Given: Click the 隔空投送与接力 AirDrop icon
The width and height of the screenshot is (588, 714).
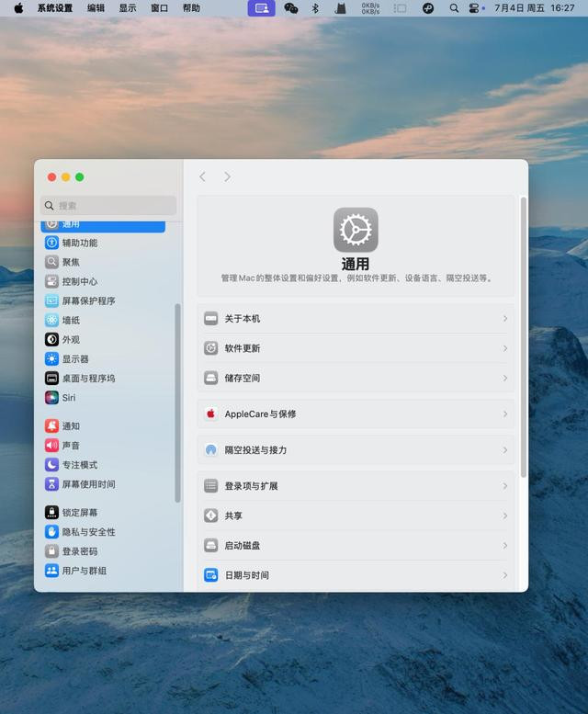Looking at the screenshot, I should [210, 450].
